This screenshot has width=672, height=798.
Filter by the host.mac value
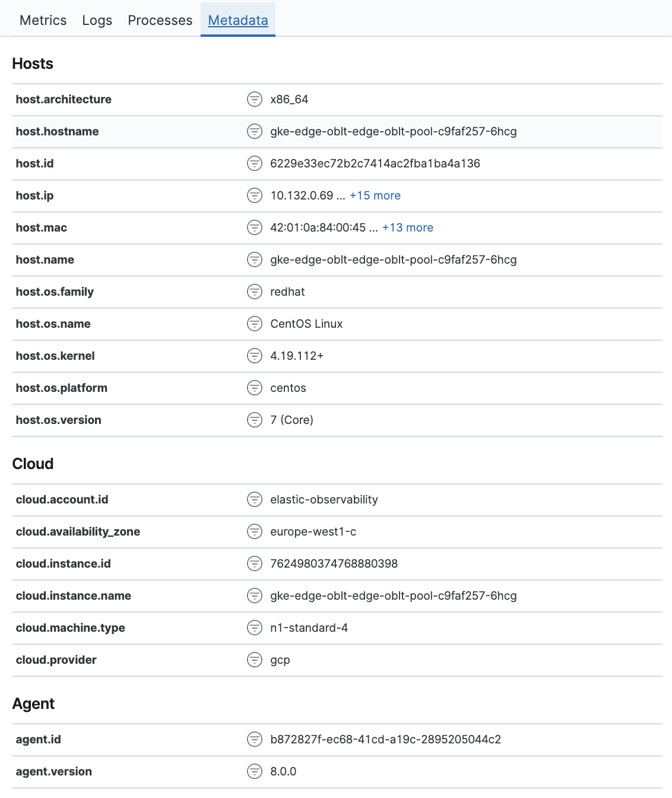click(x=255, y=227)
